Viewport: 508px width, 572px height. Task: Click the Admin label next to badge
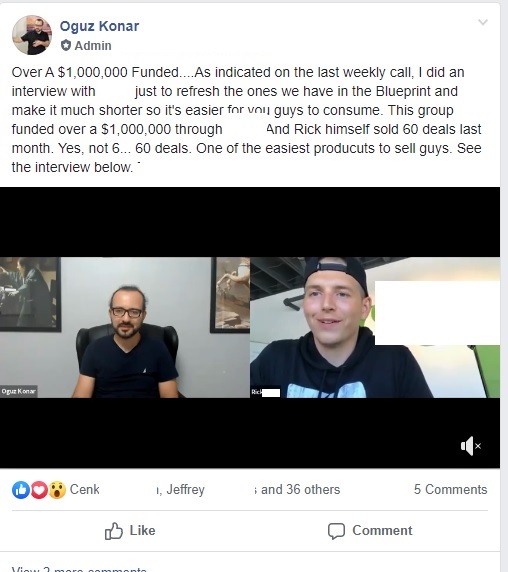tap(93, 46)
